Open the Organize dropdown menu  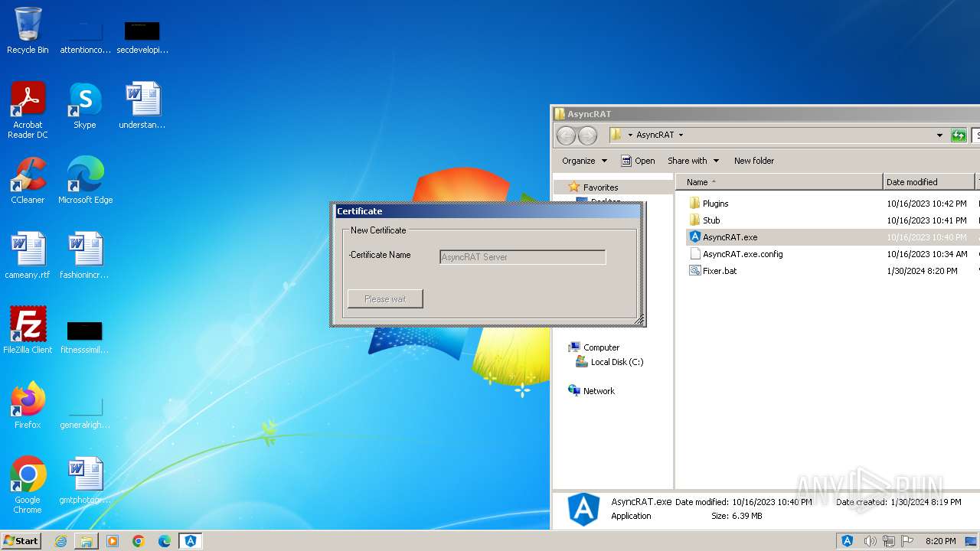click(584, 161)
